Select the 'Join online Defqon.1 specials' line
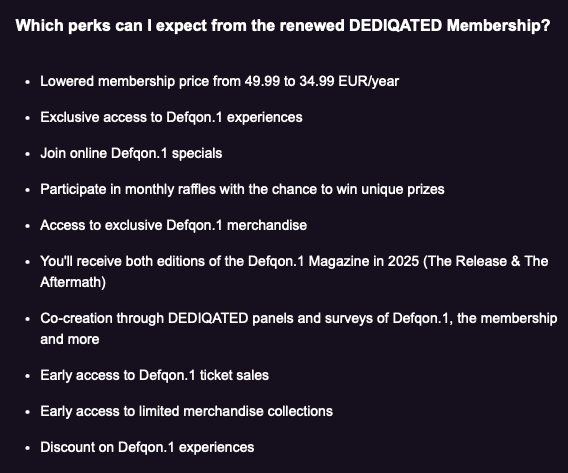 (131, 153)
